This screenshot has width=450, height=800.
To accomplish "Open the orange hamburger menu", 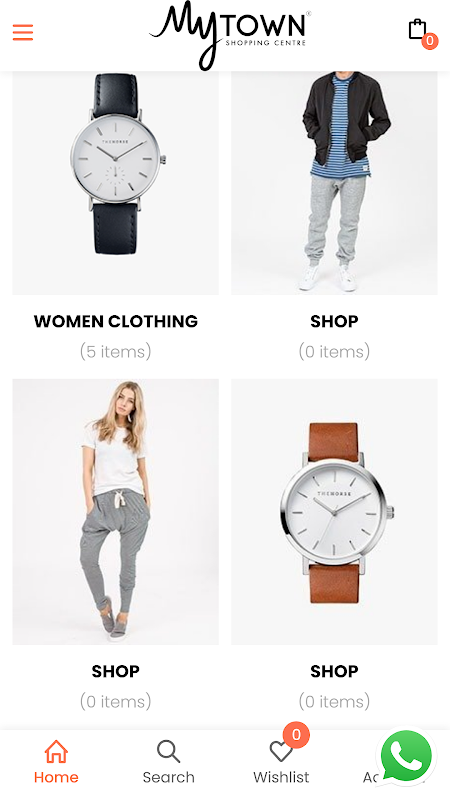I will 23,33.
